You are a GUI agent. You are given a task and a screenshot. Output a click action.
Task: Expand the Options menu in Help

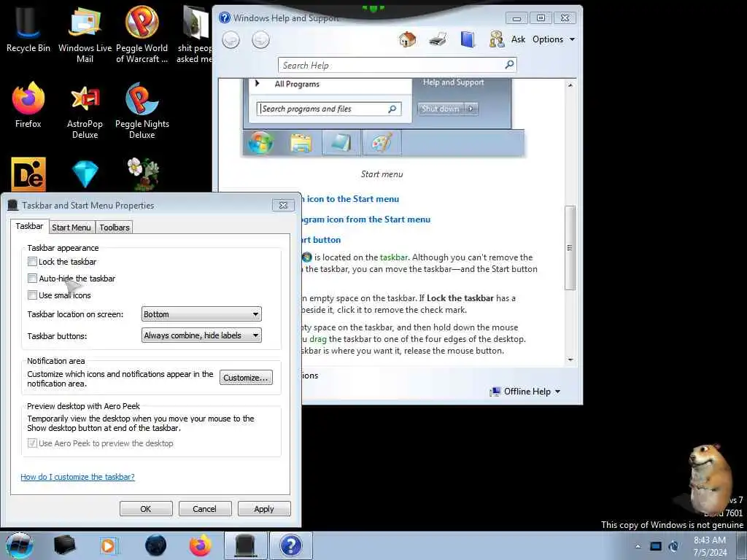tap(554, 39)
